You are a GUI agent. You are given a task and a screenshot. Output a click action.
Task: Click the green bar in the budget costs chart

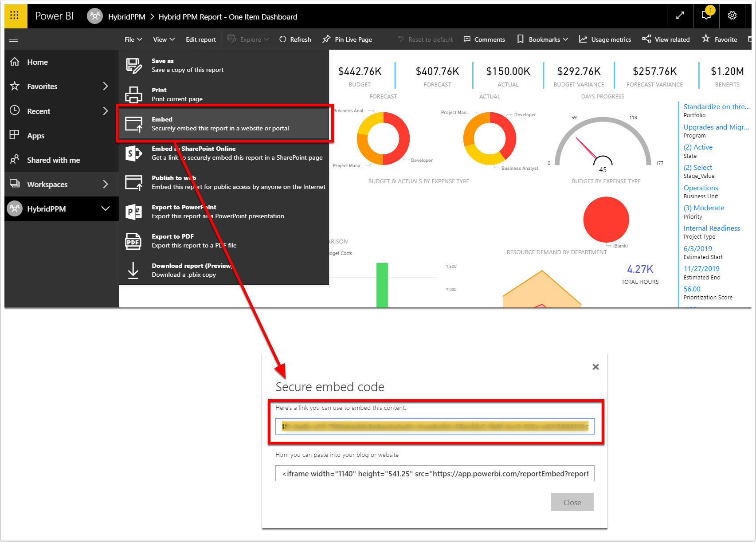pos(382,285)
